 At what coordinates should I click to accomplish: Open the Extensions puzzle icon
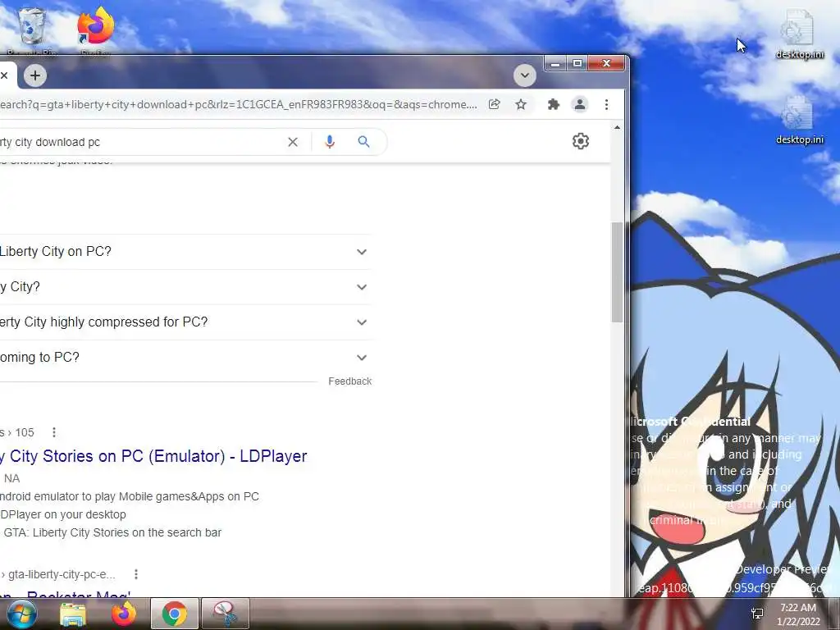554,104
